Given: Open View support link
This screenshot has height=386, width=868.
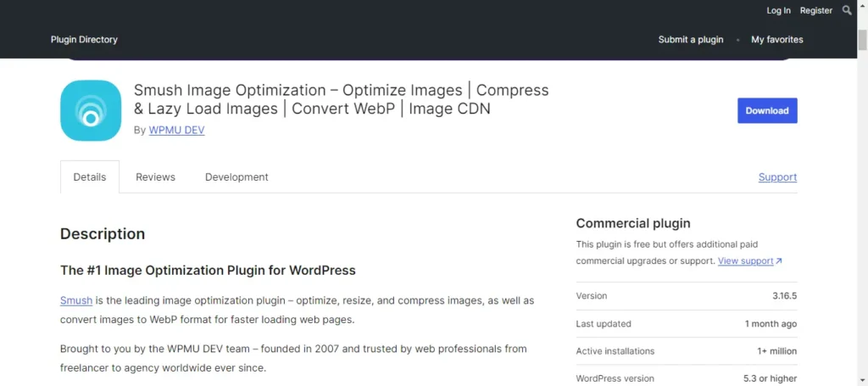Looking at the screenshot, I should click(x=746, y=260).
